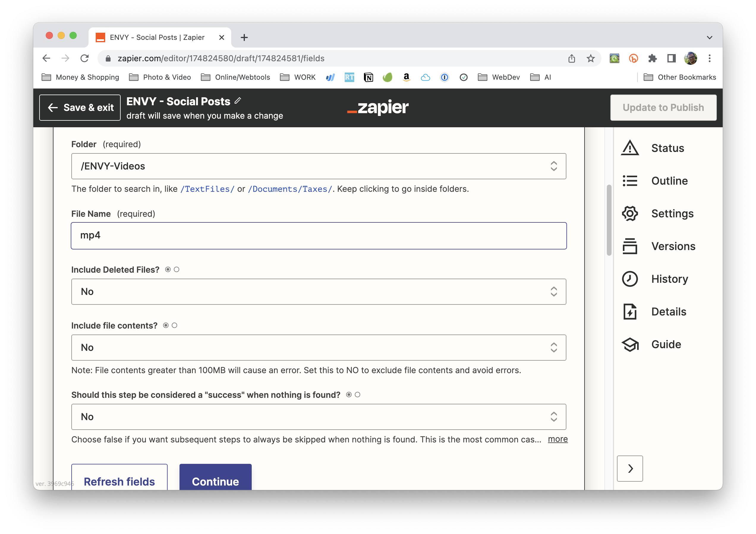Screen dimensions: 756x534
Task: Select first radio for Include file contents
Action: click(166, 326)
